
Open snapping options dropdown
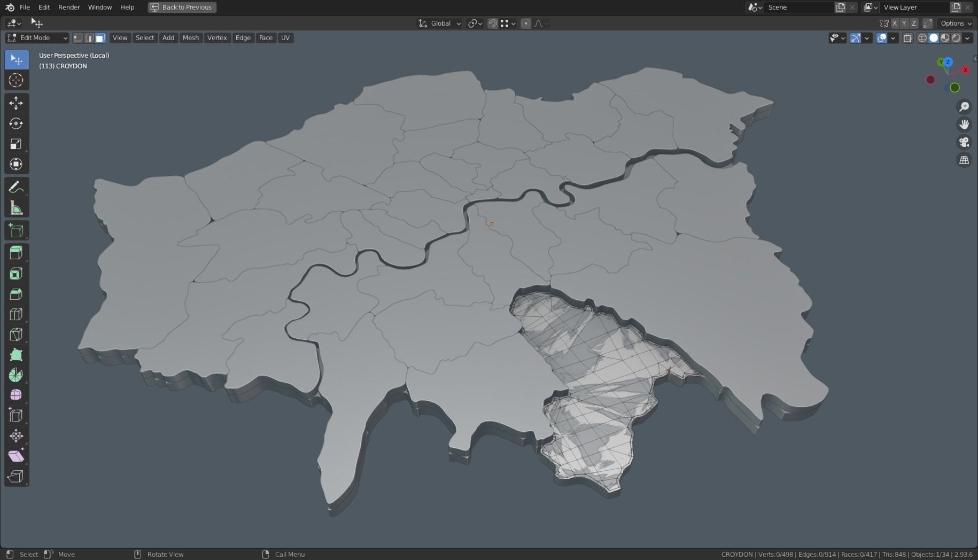pos(508,24)
